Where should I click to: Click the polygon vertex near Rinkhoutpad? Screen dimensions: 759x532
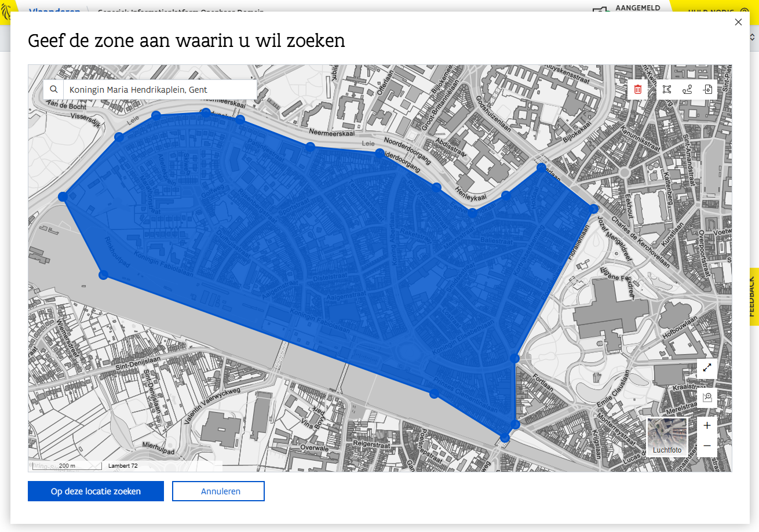[103, 275]
